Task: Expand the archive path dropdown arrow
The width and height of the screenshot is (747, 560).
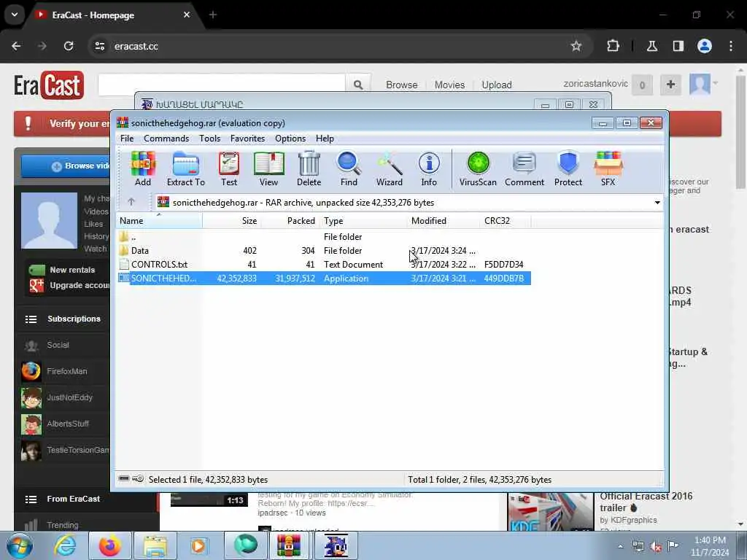Action: pos(657,203)
